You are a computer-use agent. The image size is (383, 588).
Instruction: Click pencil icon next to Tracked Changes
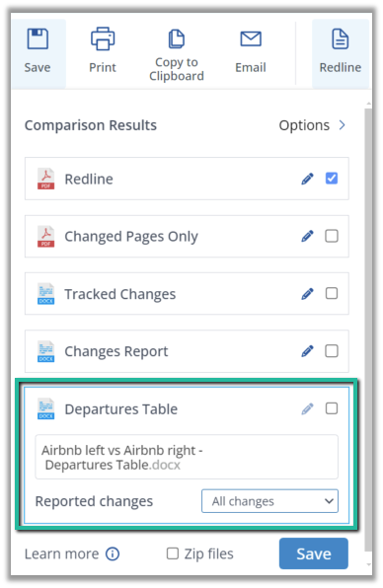click(x=307, y=294)
